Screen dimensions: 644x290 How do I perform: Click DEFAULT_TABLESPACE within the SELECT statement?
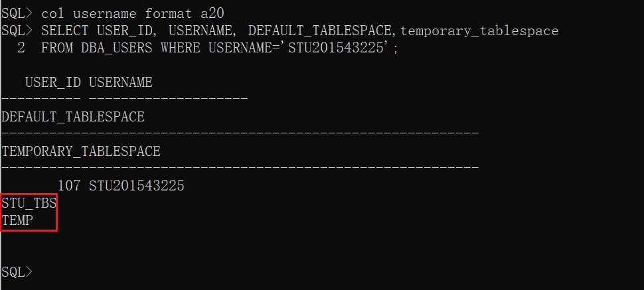pos(320,31)
